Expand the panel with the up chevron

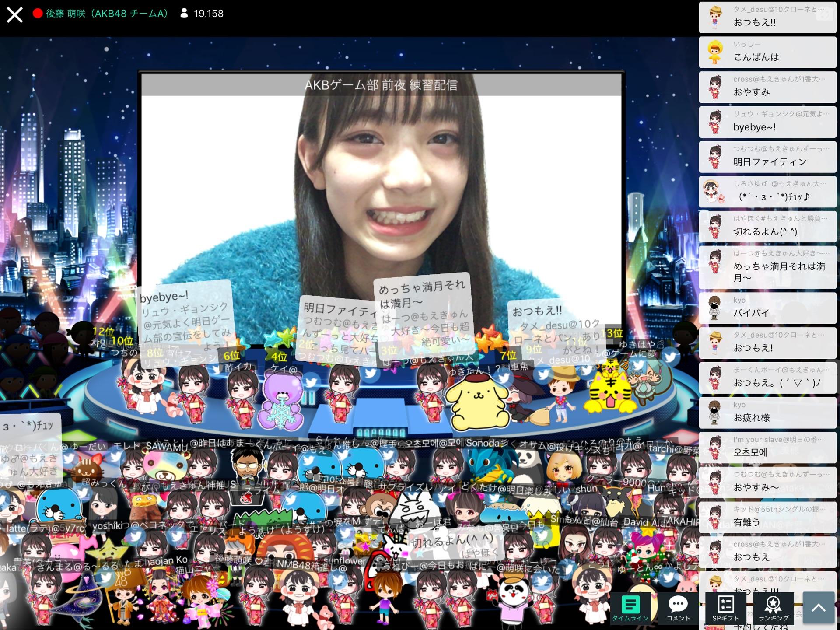point(818,608)
